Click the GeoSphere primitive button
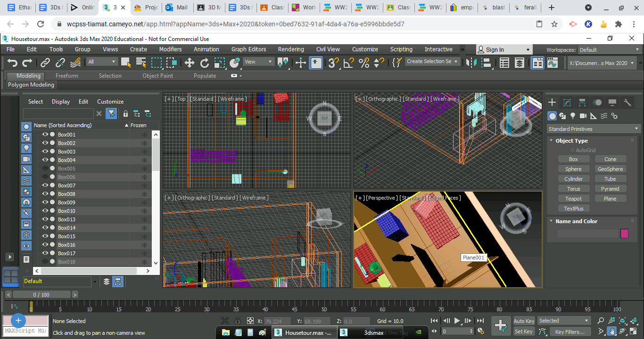 [x=610, y=169]
